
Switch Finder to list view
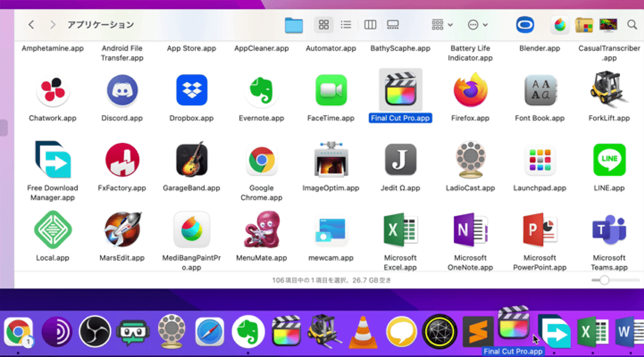tap(346, 24)
